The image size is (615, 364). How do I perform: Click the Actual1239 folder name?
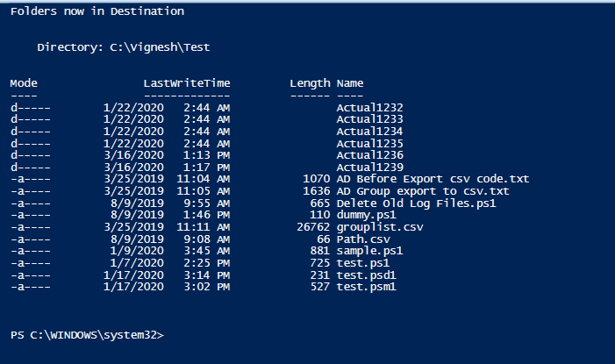(x=370, y=168)
